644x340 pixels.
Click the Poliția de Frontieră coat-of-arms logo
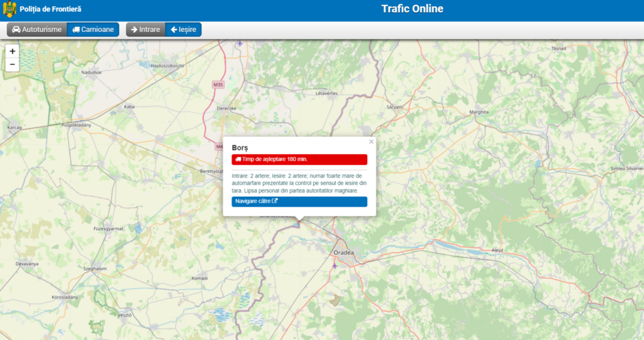(9, 9)
